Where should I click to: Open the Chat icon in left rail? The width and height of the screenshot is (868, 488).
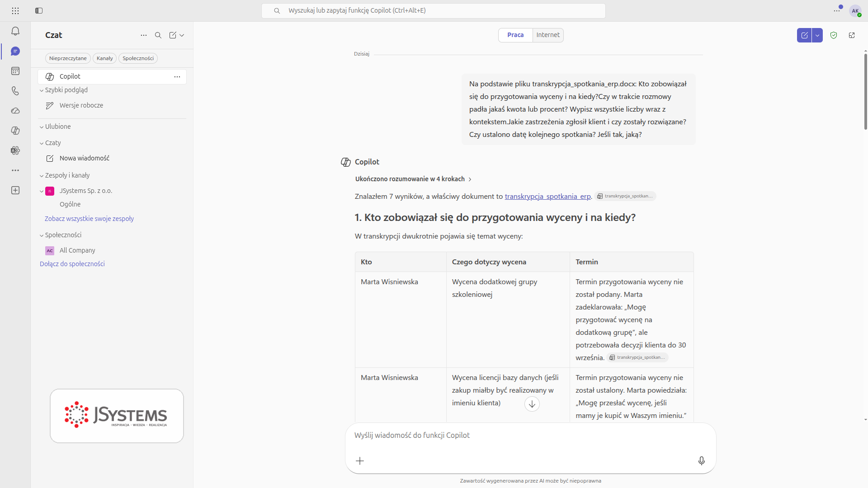pos(15,51)
